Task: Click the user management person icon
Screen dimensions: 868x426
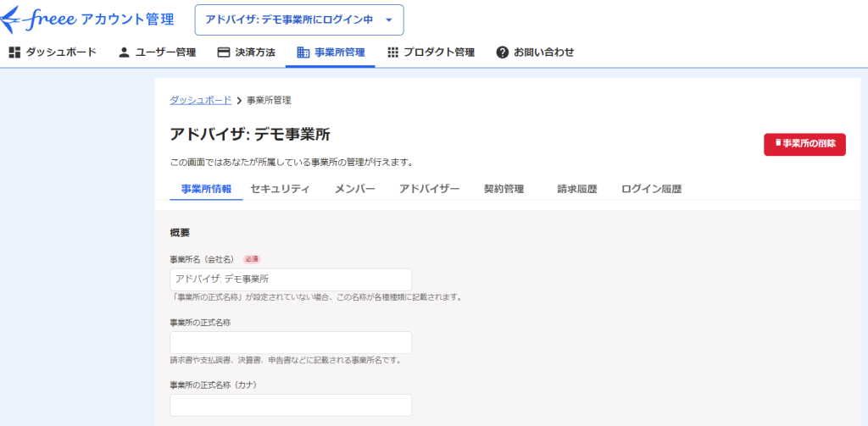Action: coord(124,53)
